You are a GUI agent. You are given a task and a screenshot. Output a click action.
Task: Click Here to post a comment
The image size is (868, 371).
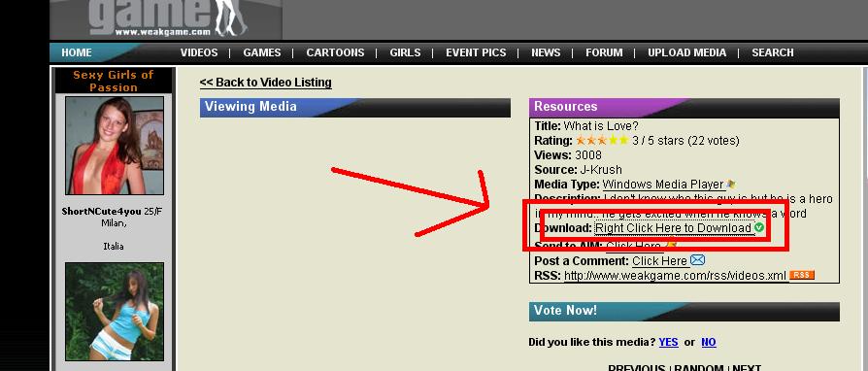coord(659,261)
